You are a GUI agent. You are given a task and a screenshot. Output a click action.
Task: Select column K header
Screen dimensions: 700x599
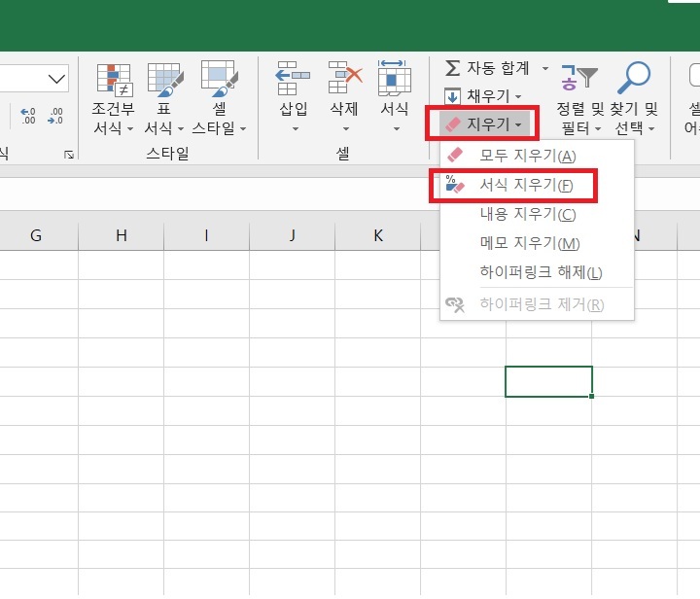point(377,235)
